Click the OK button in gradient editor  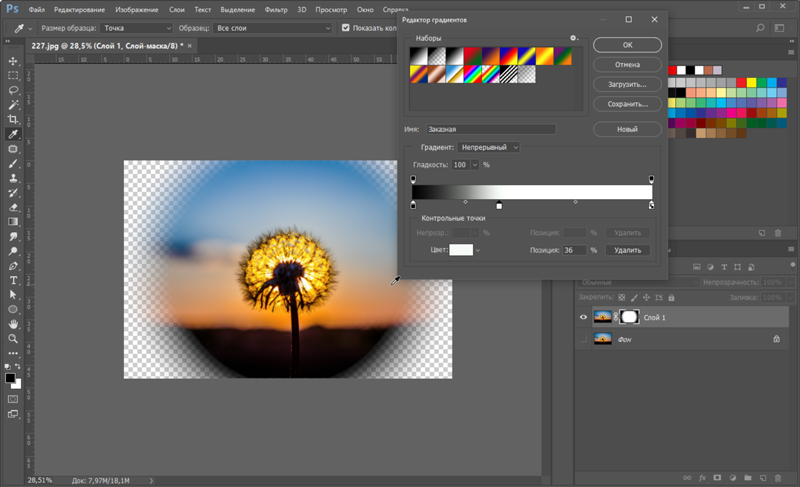[626, 45]
